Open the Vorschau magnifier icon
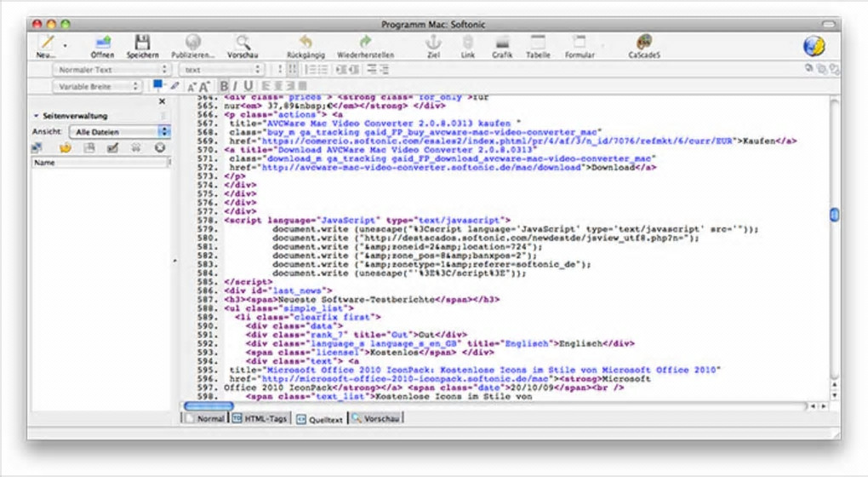The width and height of the screenshot is (868, 477). tap(243, 42)
